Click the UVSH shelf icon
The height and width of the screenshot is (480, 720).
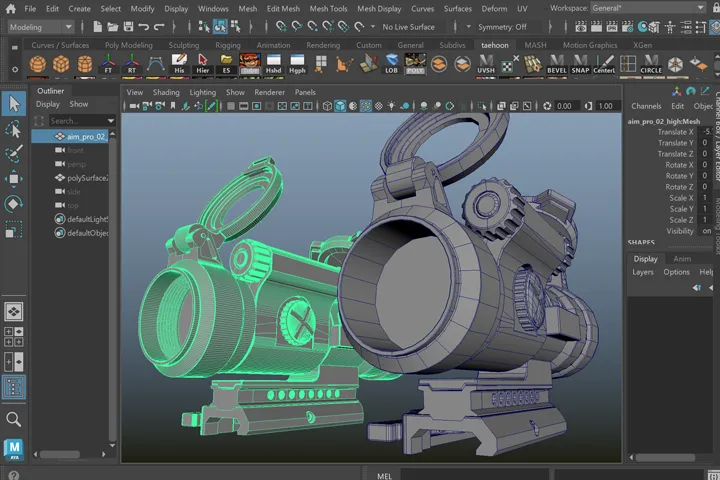486,64
